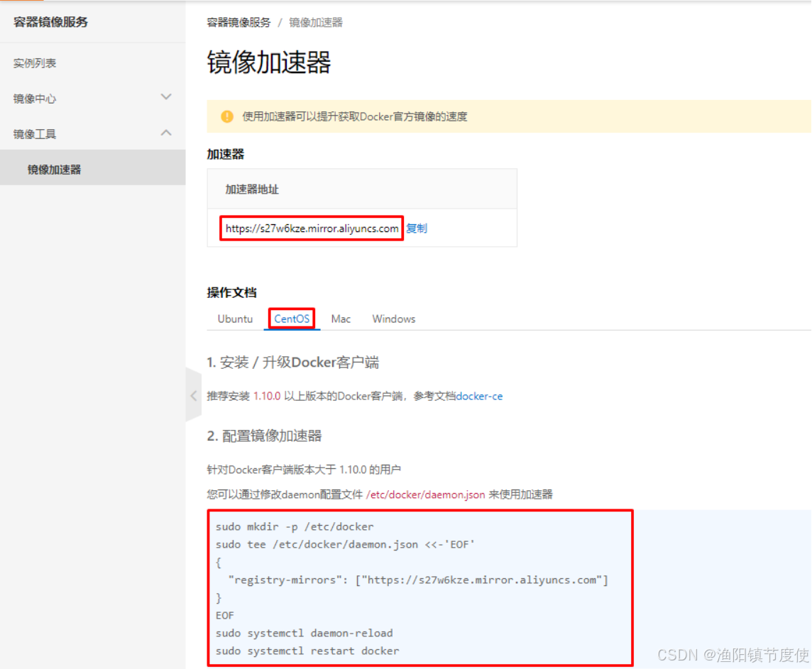Viewport: 812px width, 669px height.
Task: Click the 镜像加速器 breadcrumb entry
Action: click(316, 22)
